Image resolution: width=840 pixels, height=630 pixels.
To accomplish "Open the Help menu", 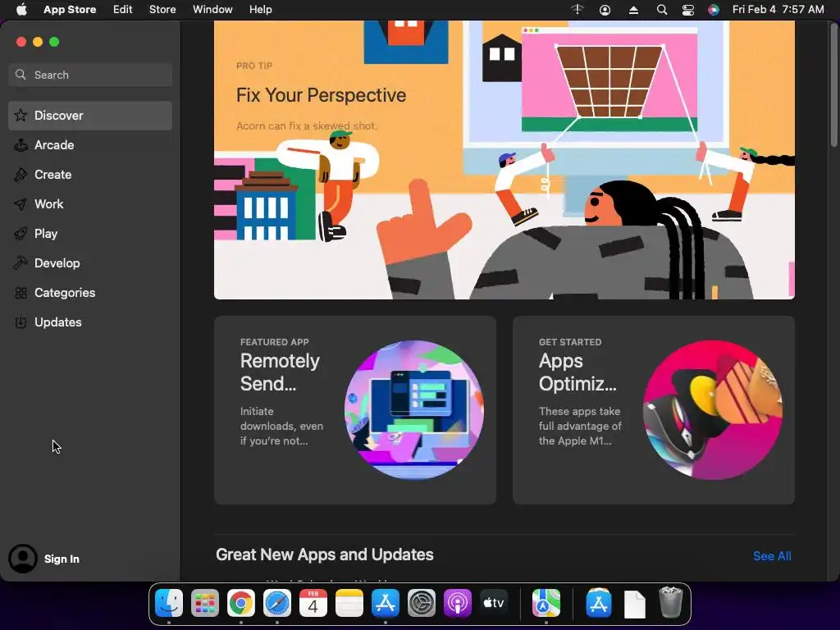I will click(260, 10).
